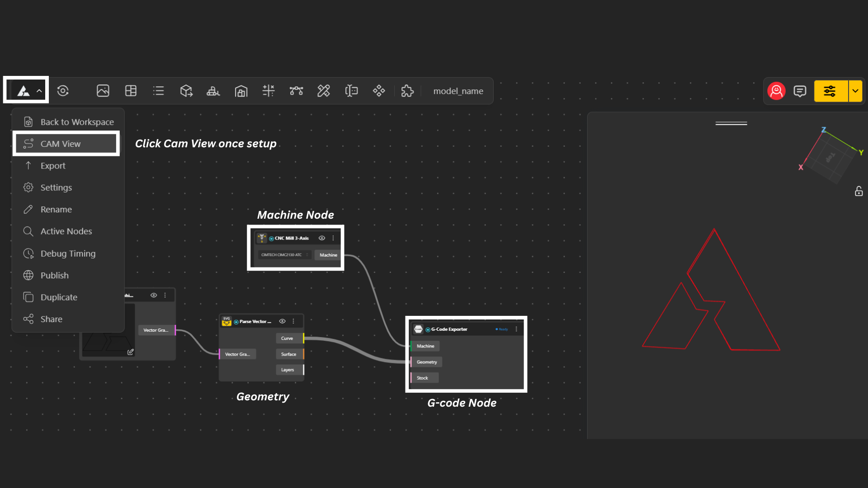Expand the yellow settings dropdown arrow
The height and width of the screenshot is (488, 868).
point(855,91)
